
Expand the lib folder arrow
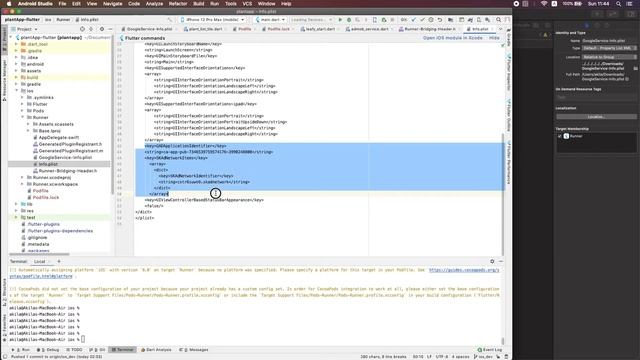[16, 204]
